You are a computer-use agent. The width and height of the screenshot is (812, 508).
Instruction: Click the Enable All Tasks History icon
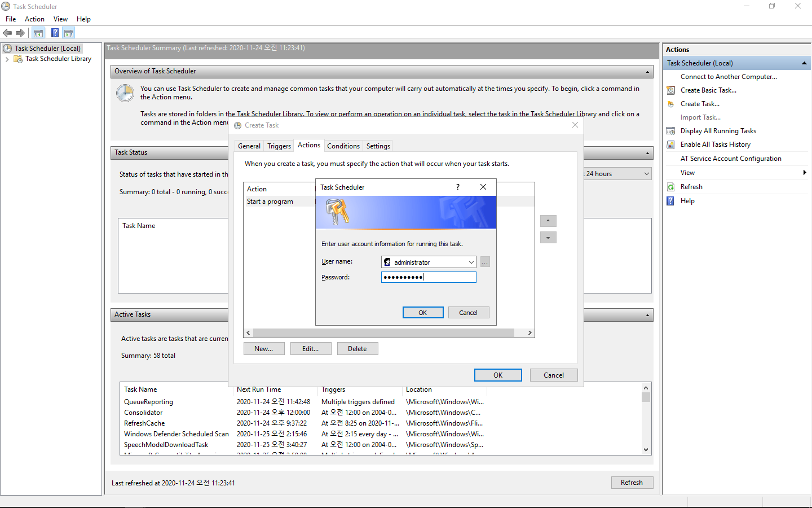[671, 144]
